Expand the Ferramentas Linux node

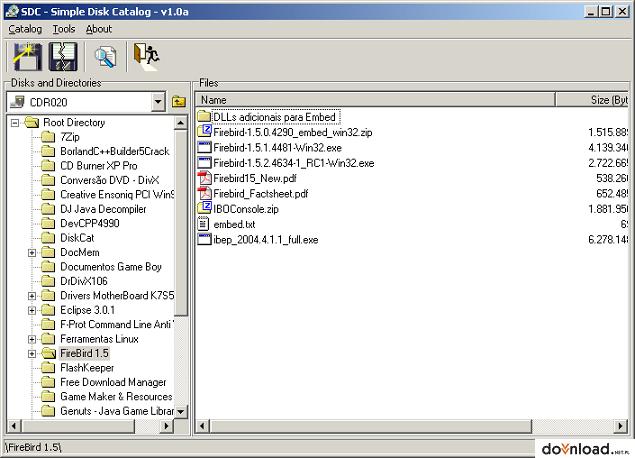(x=32, y=339)
